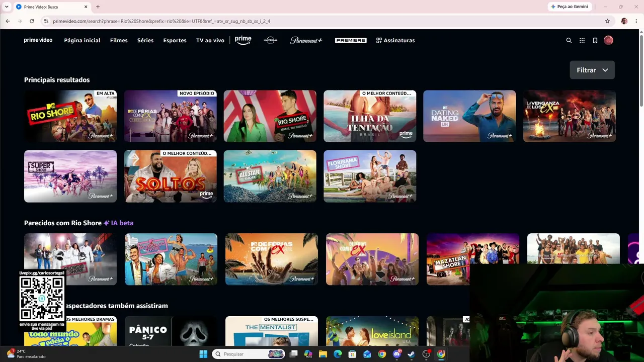Click the Windows taskbar Pesquisar search box
644x362 pixels.
[x=248, y=354]
